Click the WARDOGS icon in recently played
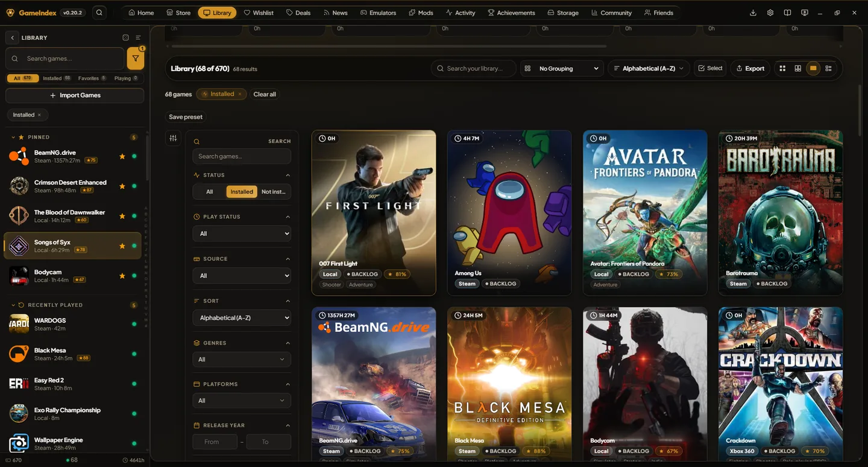This screenshot has height=467, width=868. (x=19, y=324)
